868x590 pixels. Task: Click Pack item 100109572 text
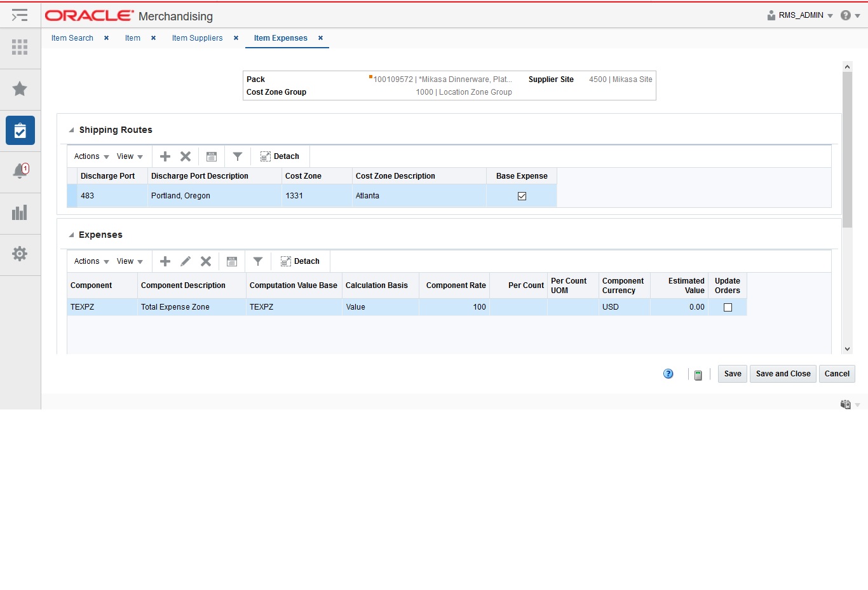(x=442, y=79)
